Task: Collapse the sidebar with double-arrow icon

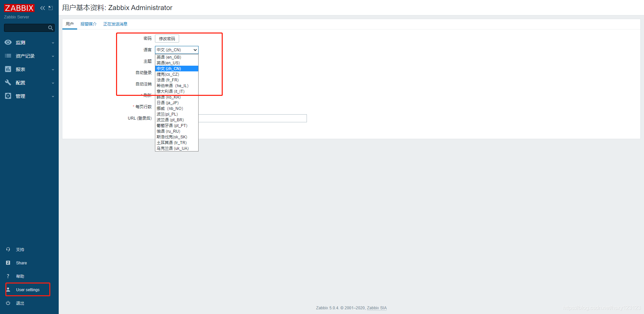Action: coord(43,8)
